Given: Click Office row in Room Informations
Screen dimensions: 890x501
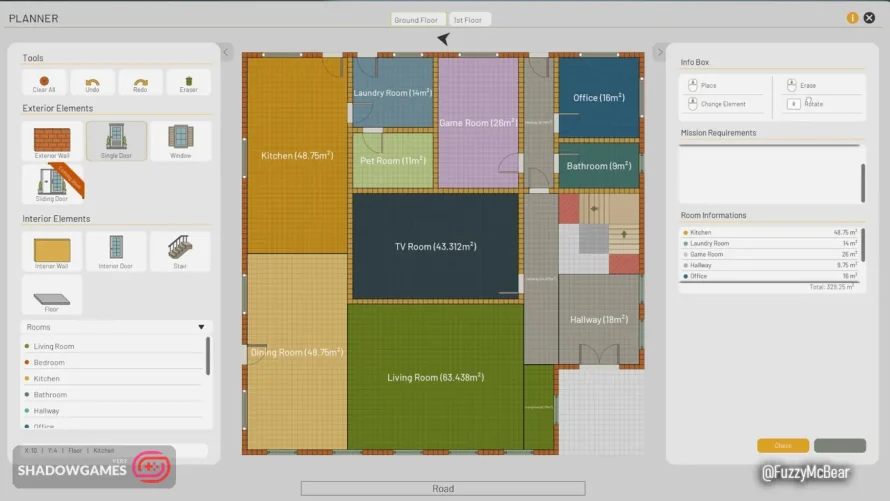Looking at the screenshot, I should (770, 276).
